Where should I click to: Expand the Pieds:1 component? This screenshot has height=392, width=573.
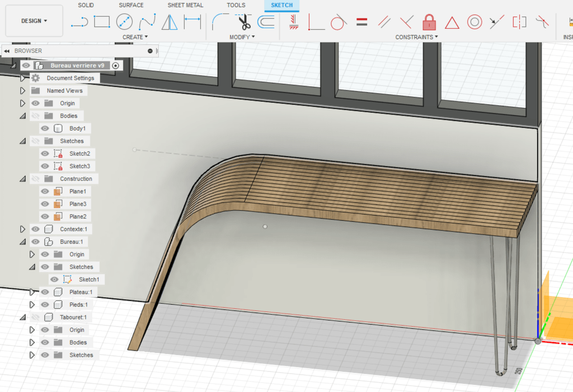click(32, 304)
